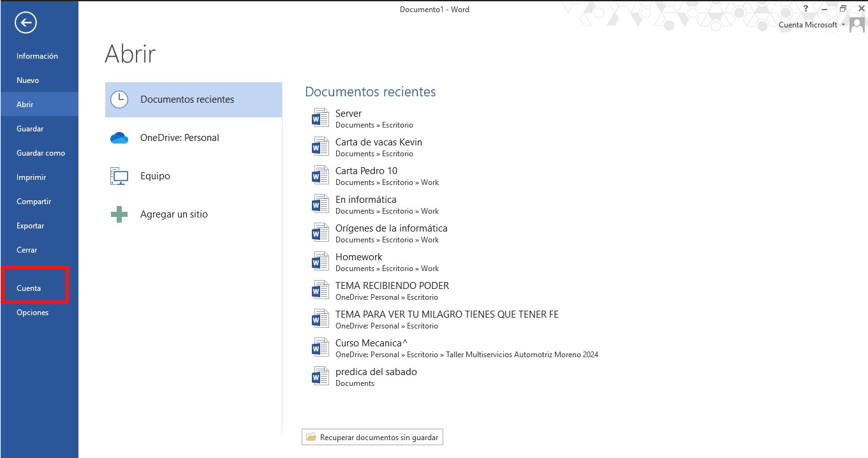Viewport: 868px width, 458px height.
Task: Select the Documentos recientes clock icon
Action: [x=119, y=100]
